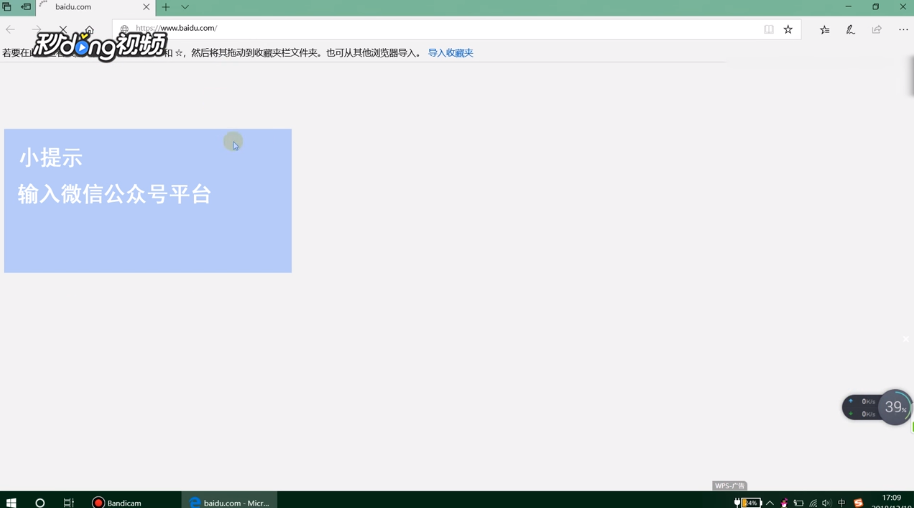Set these tabs aside

26,7
